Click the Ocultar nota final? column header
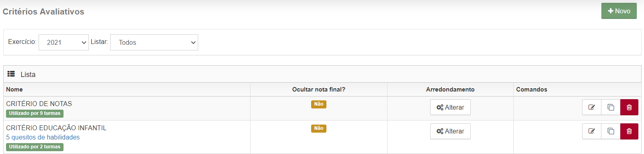Screen dimensions: 644x154 [x=319, y=89]
